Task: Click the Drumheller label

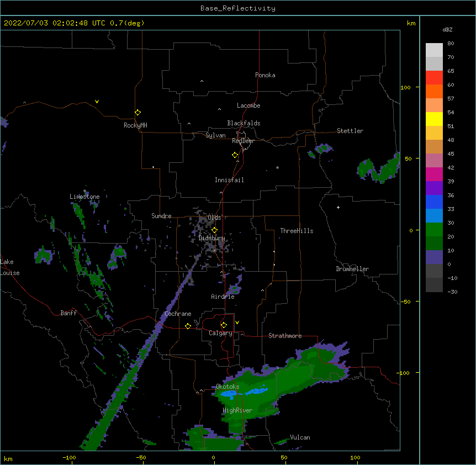Action: (x=352, y=269)
